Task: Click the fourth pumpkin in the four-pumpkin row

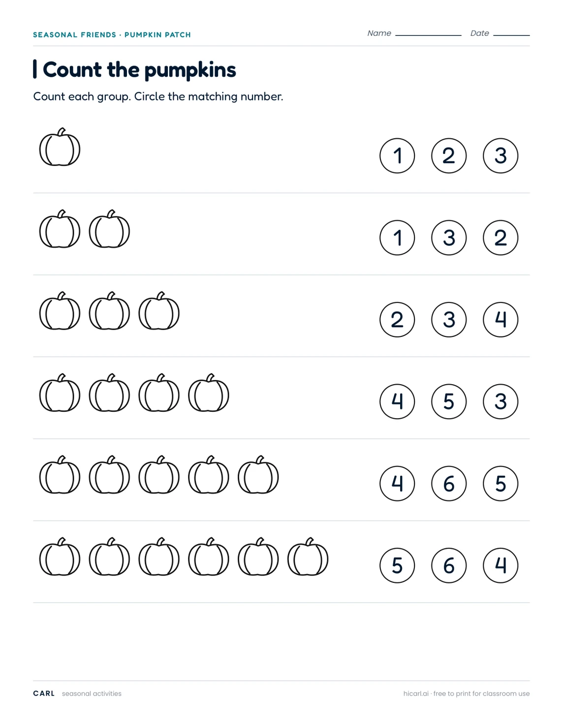Action: click(x=209, y=393)
